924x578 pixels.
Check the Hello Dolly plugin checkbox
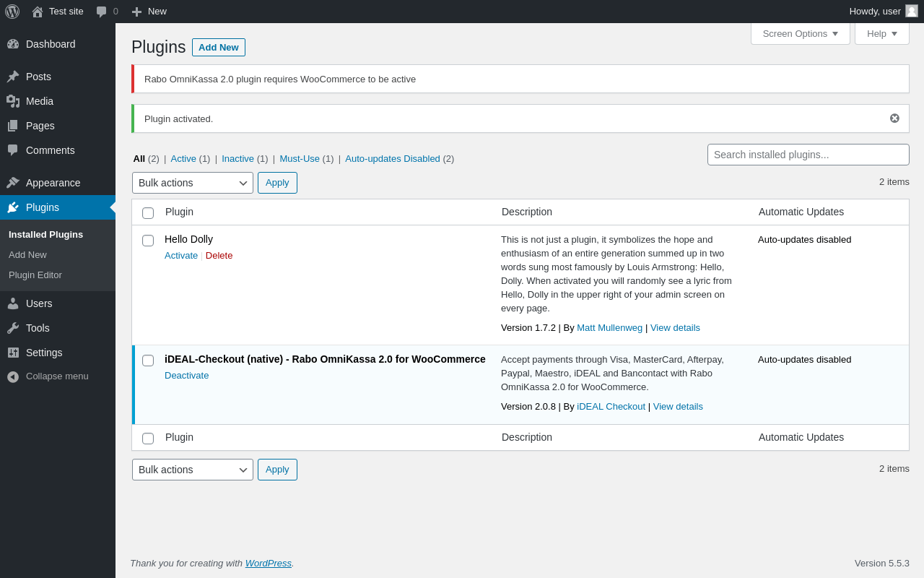click(148, 241)
